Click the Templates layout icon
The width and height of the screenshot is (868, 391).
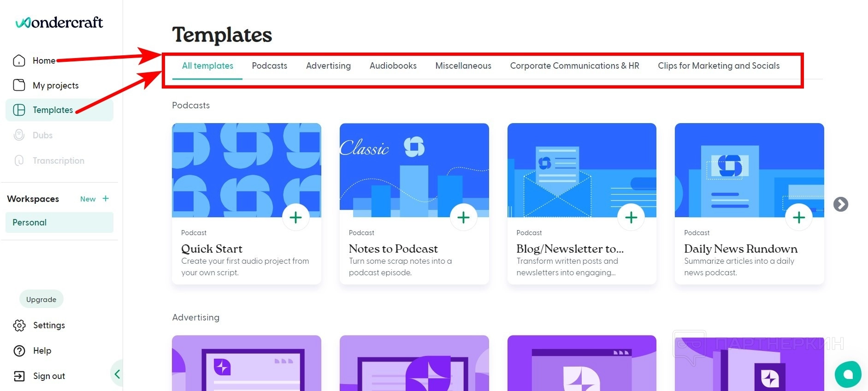19,110
